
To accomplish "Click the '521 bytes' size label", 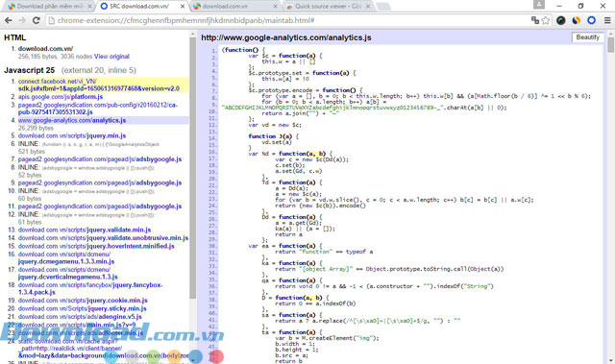I will pyautogui.click(x=32, y=152).
